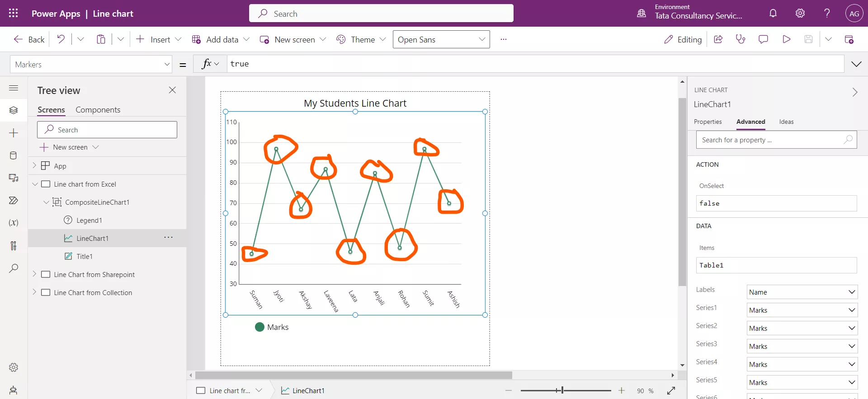Open the Series3 Marks dropdown
Viewport: 868px width, 399px height.
click(x=802, y=346)
